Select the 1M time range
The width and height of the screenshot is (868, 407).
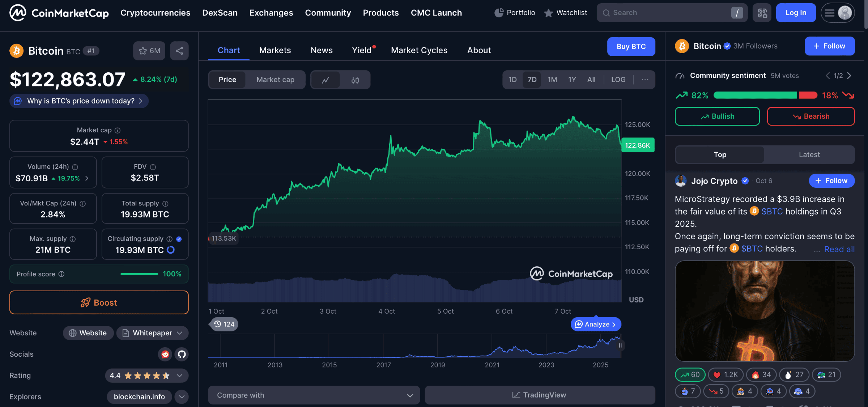(552, 80)
